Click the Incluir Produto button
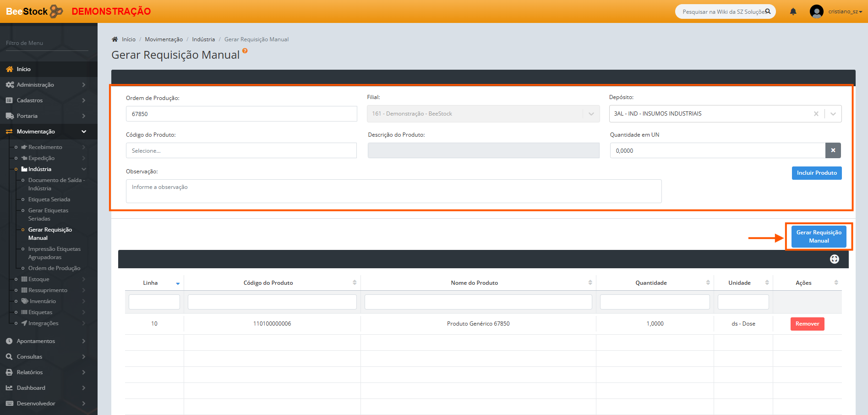Viewport: 868px width, 415px height. (x=816, y=173)
